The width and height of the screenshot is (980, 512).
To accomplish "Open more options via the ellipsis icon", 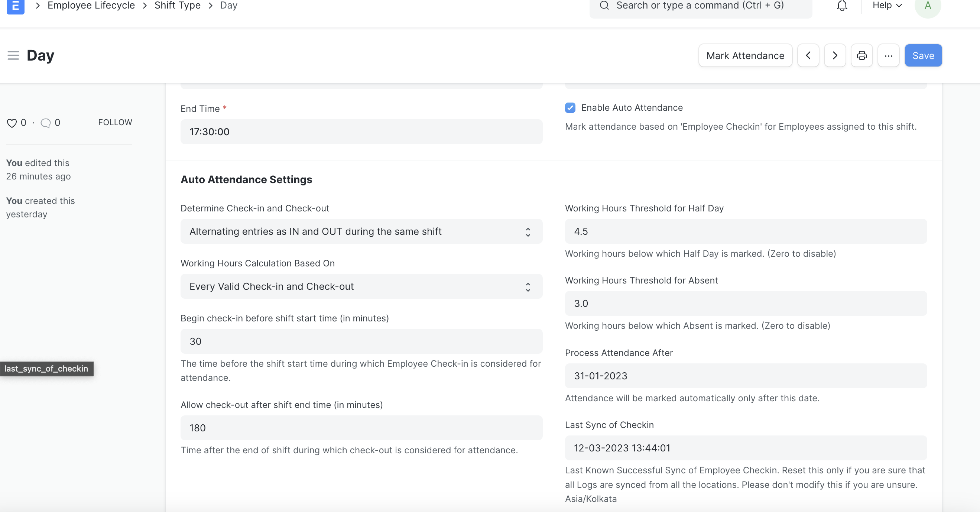I will click(888, 55).
